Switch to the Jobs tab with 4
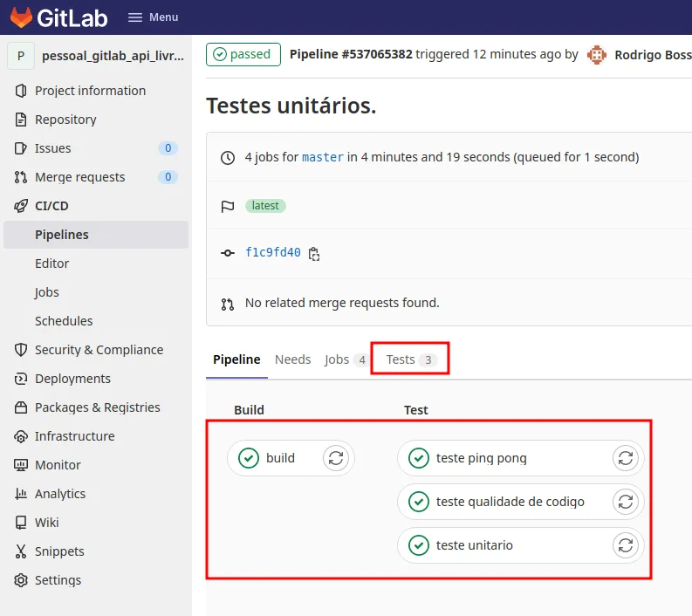Viewport: 692px width, 616px height. 347,359
